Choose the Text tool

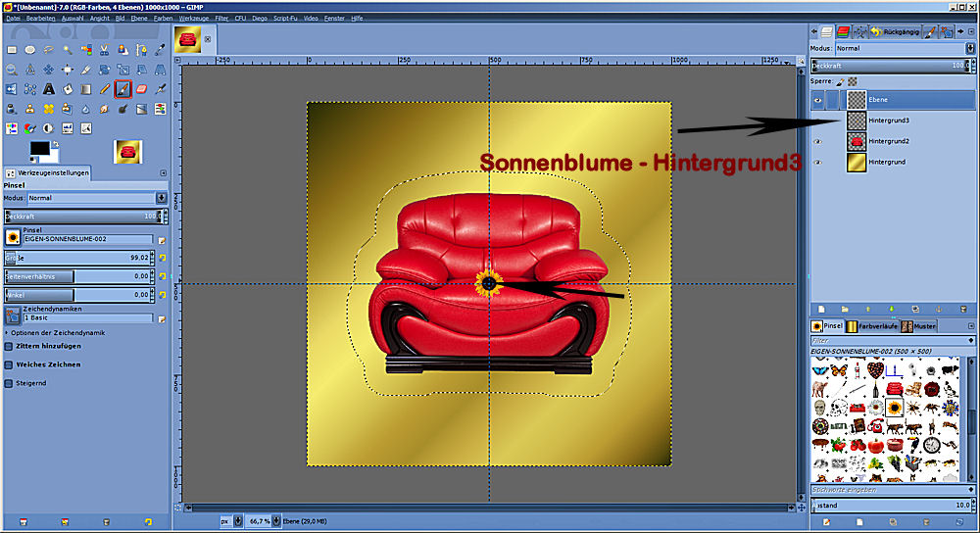coord(49,89)
